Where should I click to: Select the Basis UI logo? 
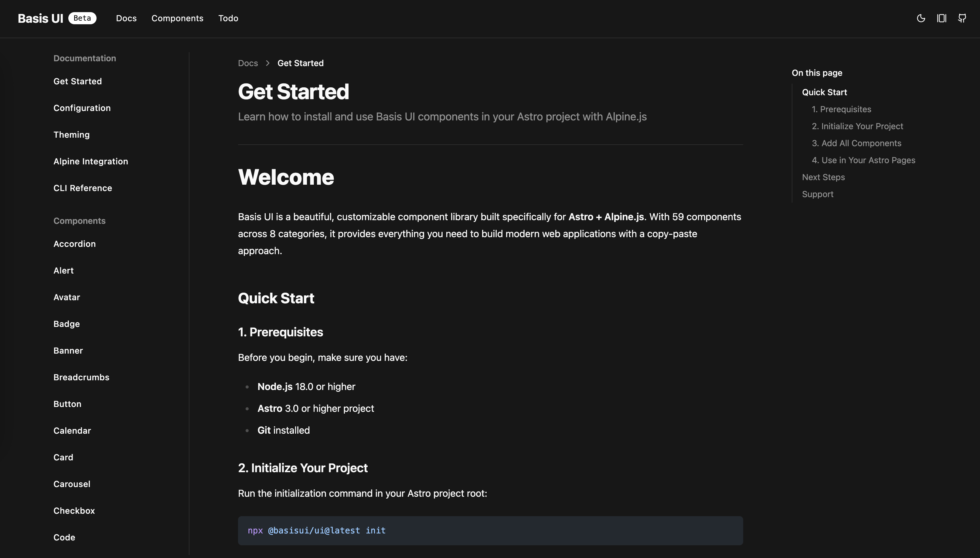click(x=40, y=18)
